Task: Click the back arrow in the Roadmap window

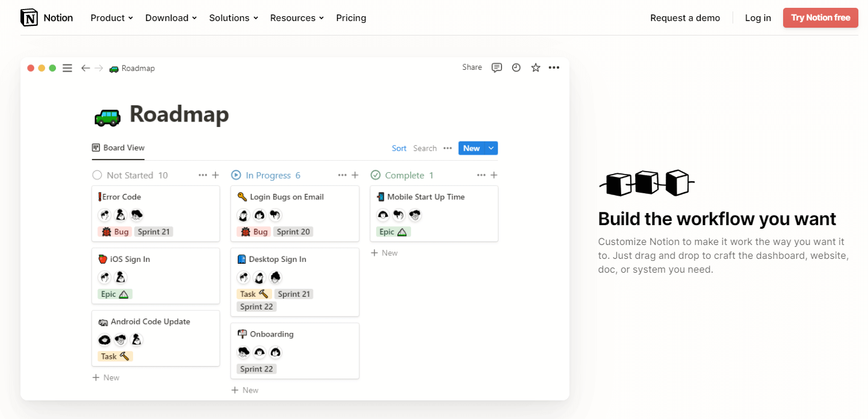Action: pos(85,68)
